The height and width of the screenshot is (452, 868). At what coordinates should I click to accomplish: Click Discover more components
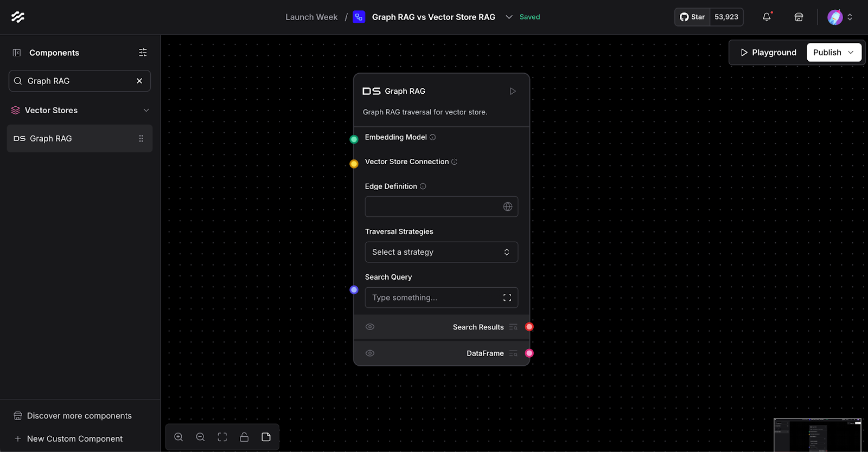[x=79, y=416]
